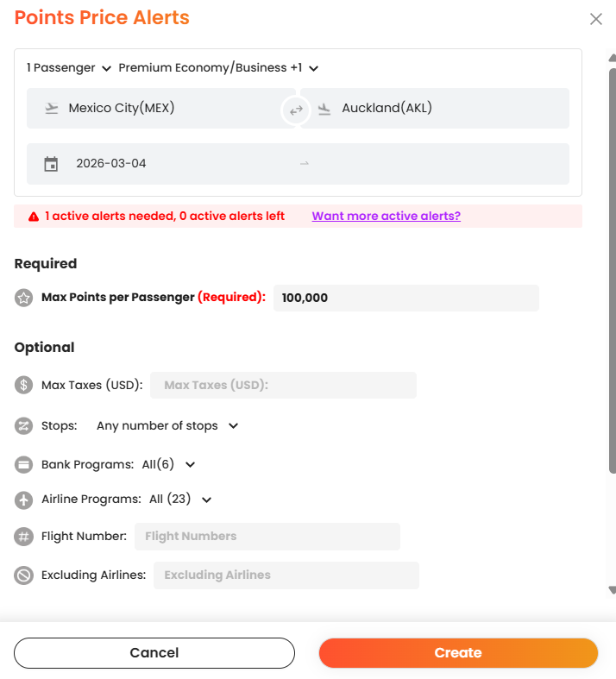Click the airplane icon for Airline Programs
The width and height of the screenshot is (616, 679).
[x=24, y=500]
